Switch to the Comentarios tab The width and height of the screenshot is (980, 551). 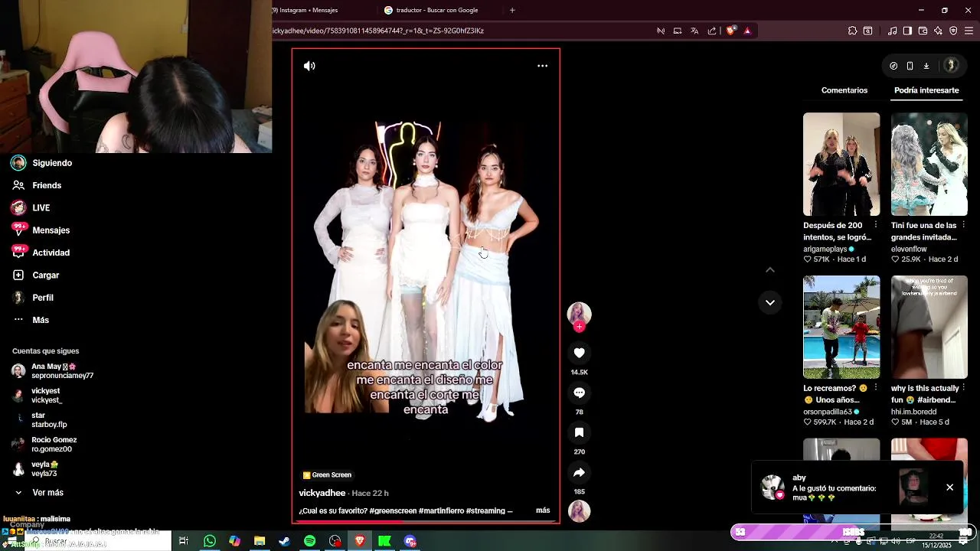(x=844, y=90)
